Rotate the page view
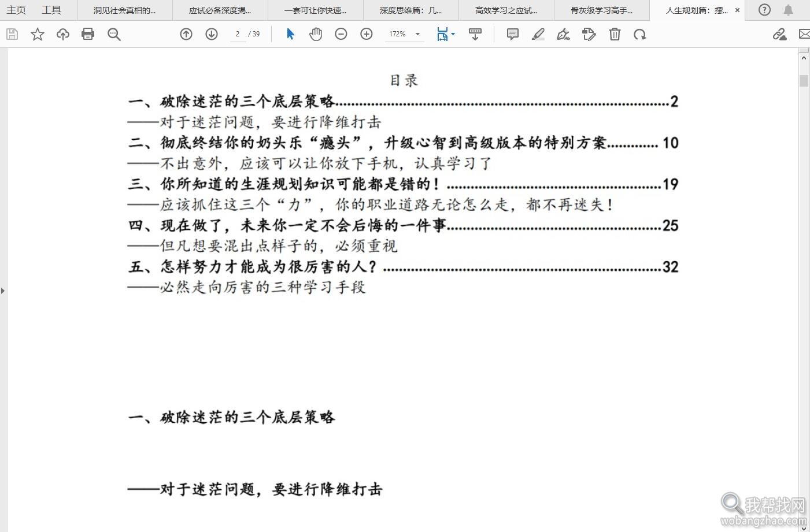Screen dimensions: 810x532 coord(639,35)
